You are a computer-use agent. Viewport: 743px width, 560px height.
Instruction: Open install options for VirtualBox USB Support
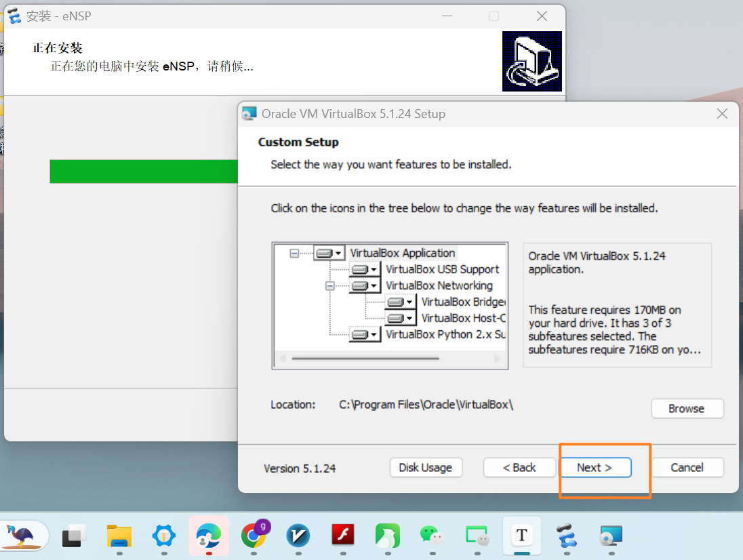pyautogui.click(x=365, y=270)
